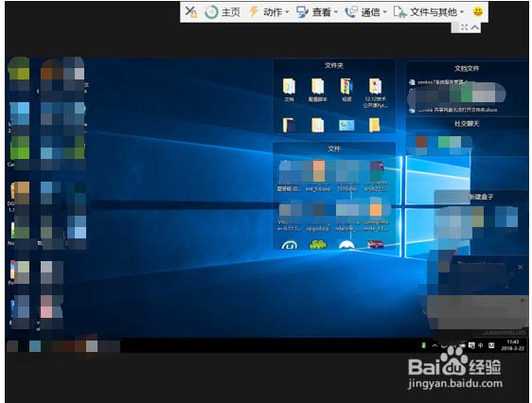Open the 文件与其他 files and extras menu
Screen dimensions: 532x403
(x=429, y=12)
